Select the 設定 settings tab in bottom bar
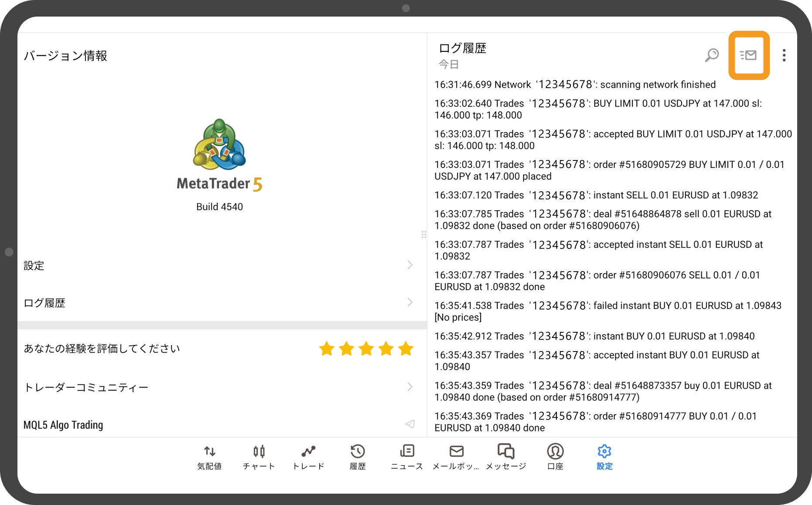The image size is (812, 505). (604, 457)
